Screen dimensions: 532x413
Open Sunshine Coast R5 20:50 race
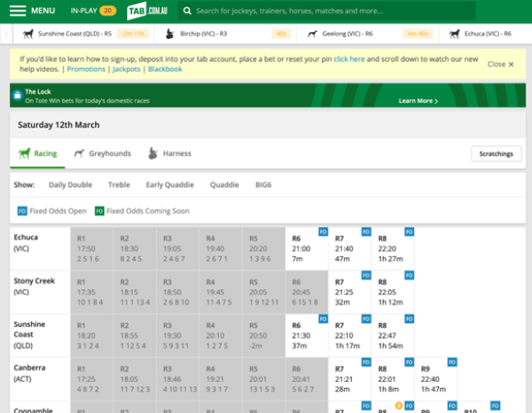(x=263, y=335)
